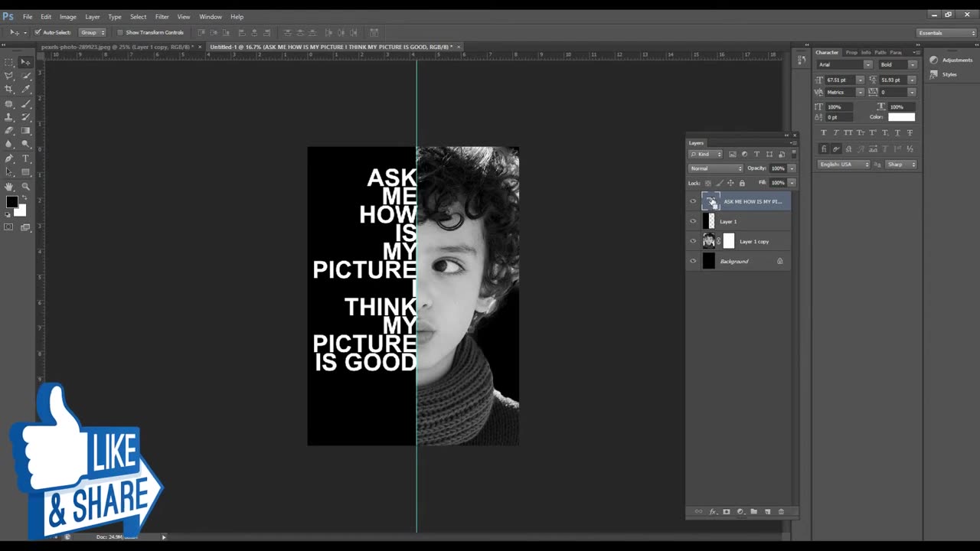
Task: Toggle Strikethrough in Character panel
Action: pos(910,132)
